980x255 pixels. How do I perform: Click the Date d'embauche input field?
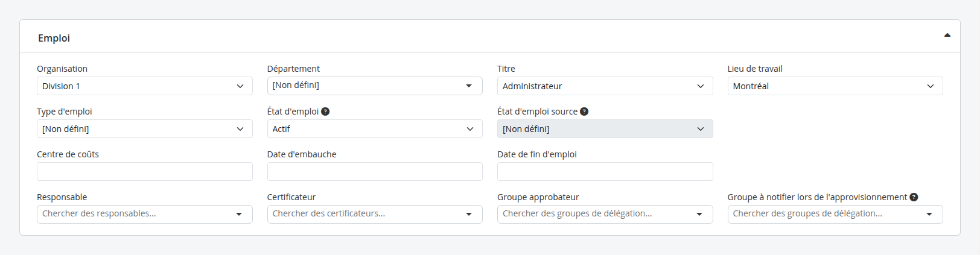point(375,172)
